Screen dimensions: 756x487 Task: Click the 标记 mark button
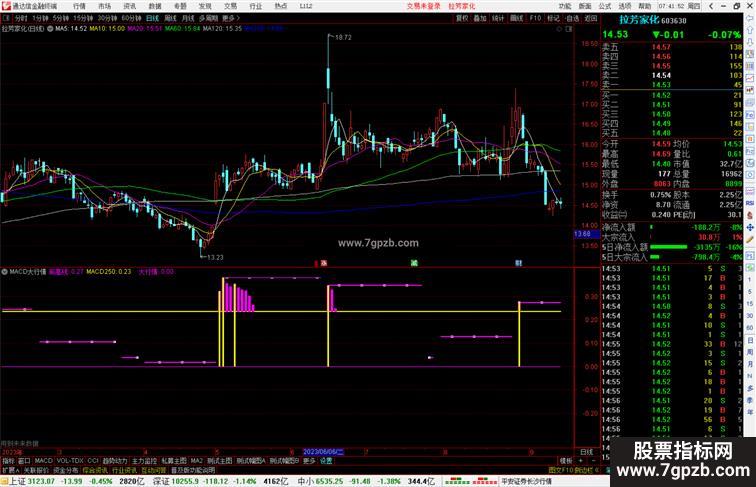(553, 18)
